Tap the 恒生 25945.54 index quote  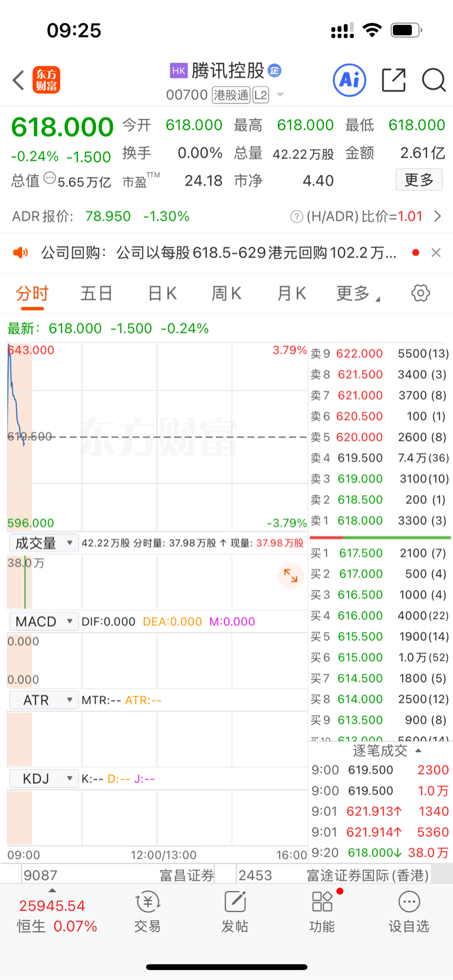pyautogui.click(x=52, y=906)
